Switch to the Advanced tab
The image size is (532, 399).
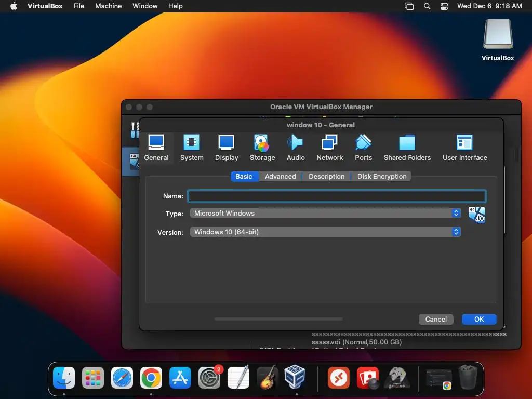click(280, 177)
